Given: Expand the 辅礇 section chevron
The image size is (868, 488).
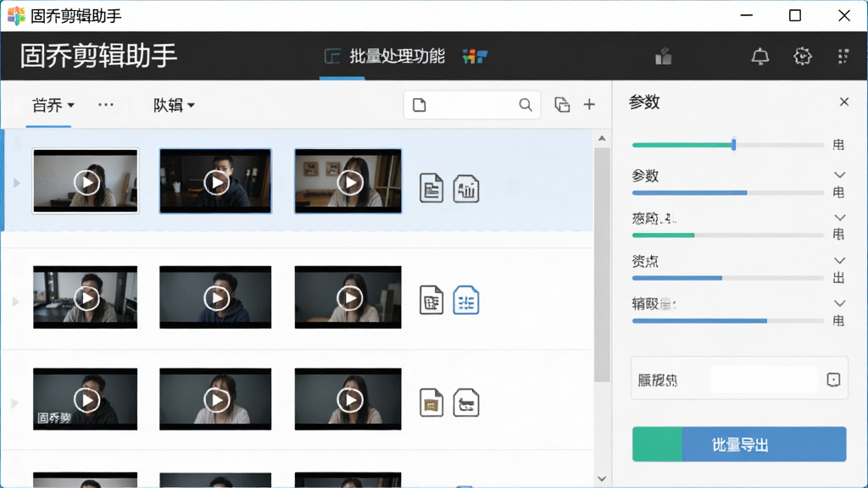Looking at the screenshot, I should coord(840,303).
